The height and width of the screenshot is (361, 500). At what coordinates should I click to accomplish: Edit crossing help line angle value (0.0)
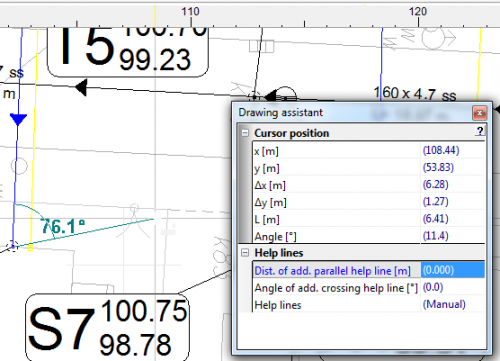click(x=453, y=287)
